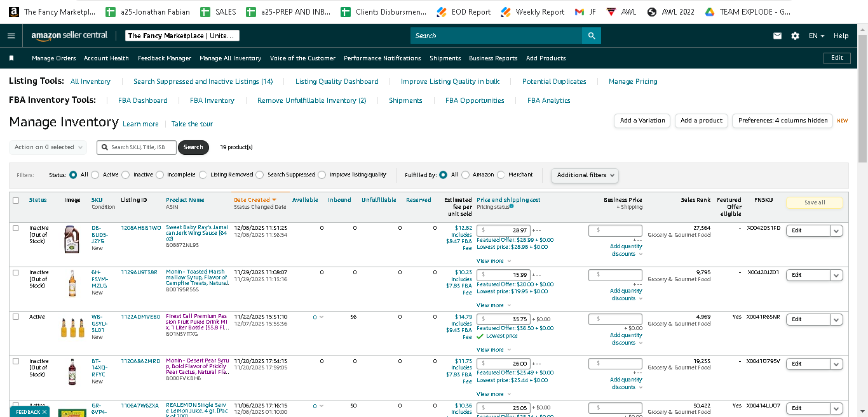This screenshot has width=868, height=417.
Task: Open the AWL bookmark
Action: 621,11
